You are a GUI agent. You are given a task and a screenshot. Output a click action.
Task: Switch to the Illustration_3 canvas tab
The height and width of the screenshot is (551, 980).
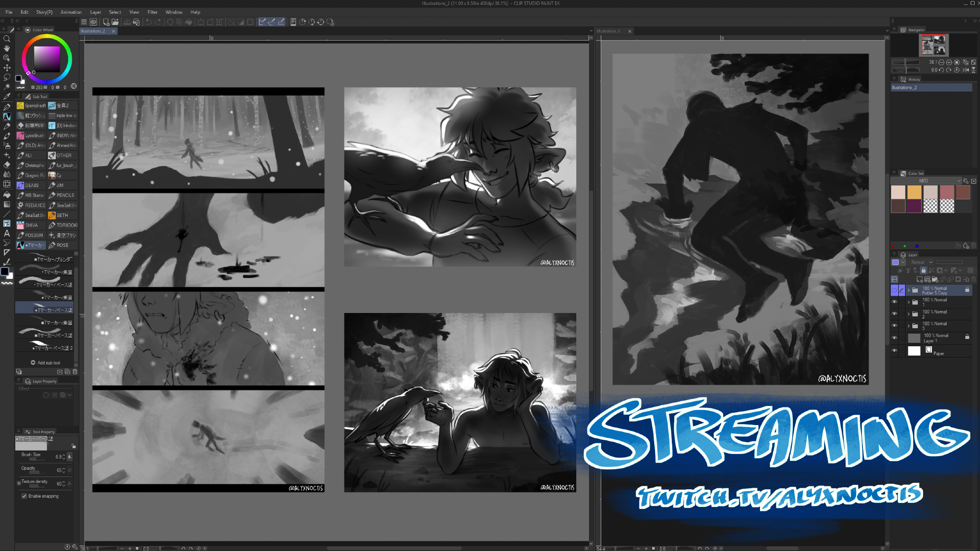click(608, 31)
